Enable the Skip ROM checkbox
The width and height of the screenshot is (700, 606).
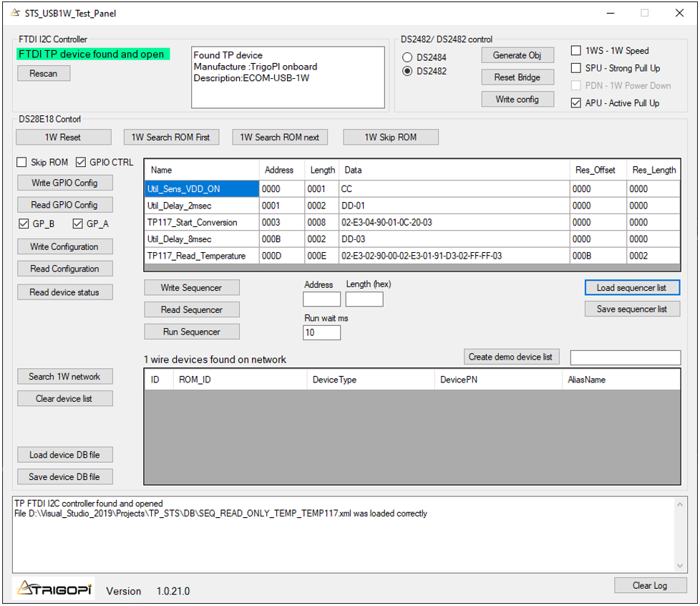[22, 163]
